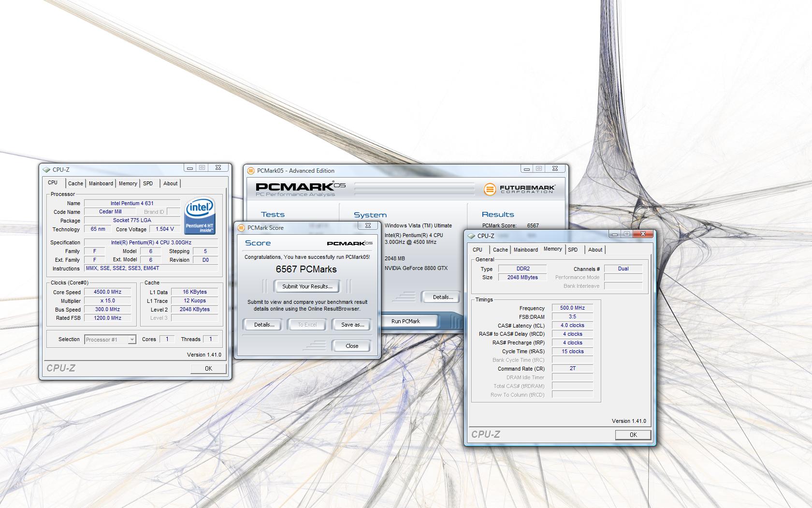Screen dimensions: 812x508
Task: Open About tab in left CPU-Z window
Action: coord(170,184)
